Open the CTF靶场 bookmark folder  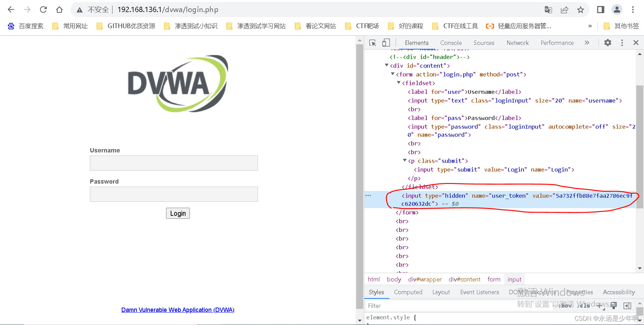coord(362,26)
